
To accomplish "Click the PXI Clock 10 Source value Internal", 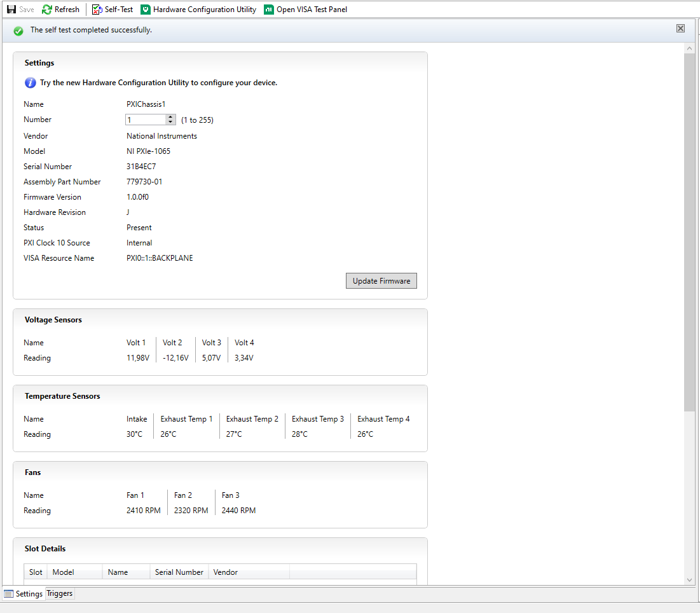I will click(x=139, y=243).
